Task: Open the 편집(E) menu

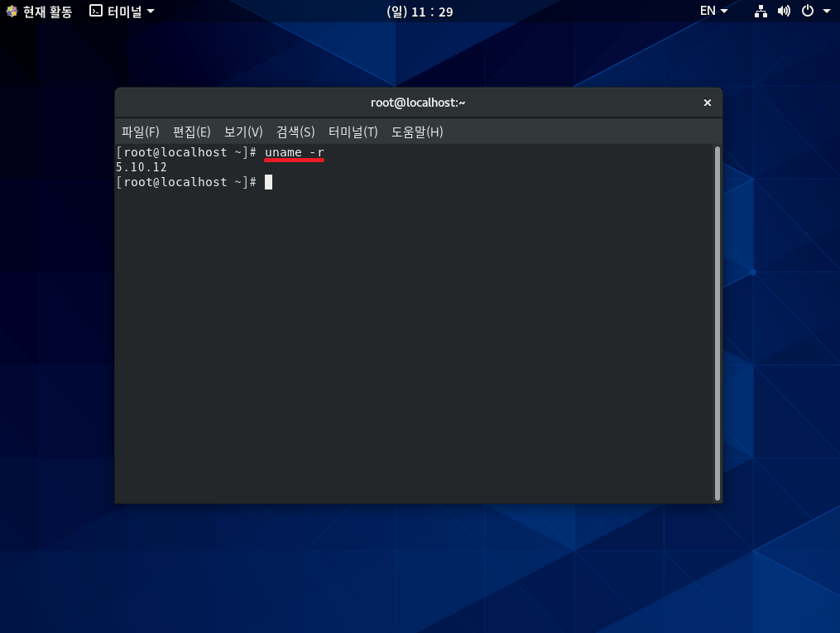Action: [192, 132]
